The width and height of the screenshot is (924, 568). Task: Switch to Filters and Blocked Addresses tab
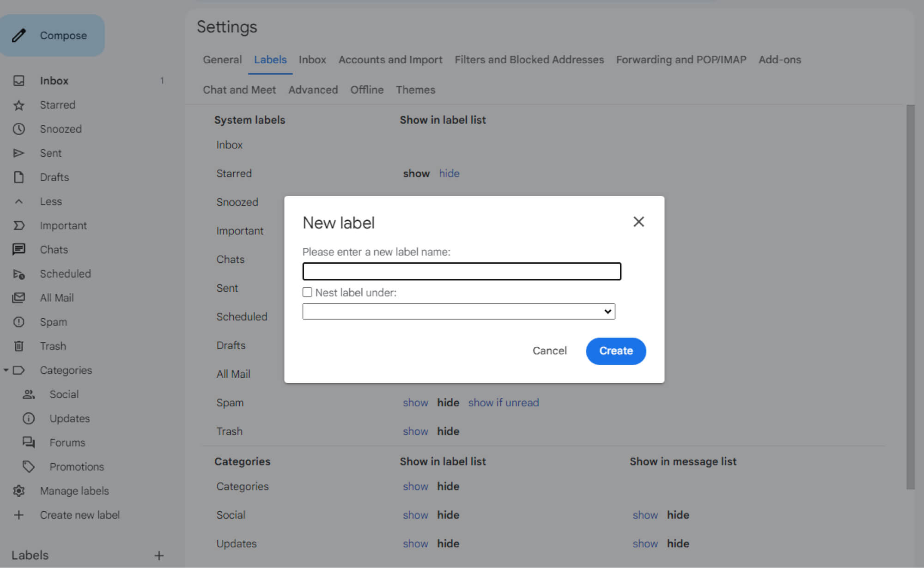click(529, 60)
